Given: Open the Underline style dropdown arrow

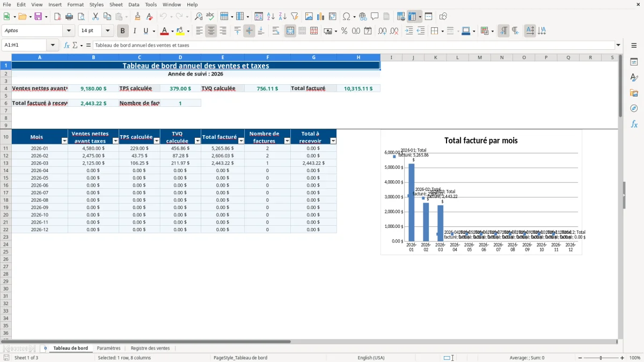Looking at the screenshot, I should (x=153, y=31).
